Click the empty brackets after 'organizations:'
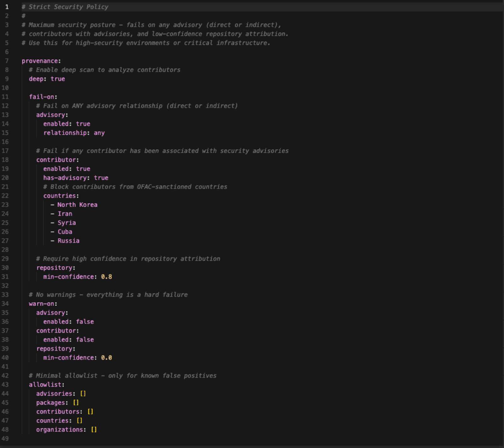Screen dimensions: 504x448 coord(94,430)
